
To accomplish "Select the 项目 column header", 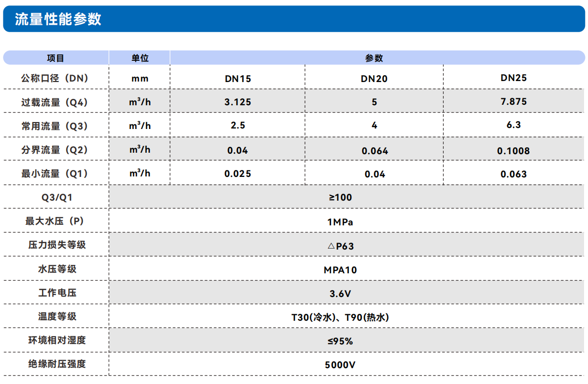I will point(55,58).
